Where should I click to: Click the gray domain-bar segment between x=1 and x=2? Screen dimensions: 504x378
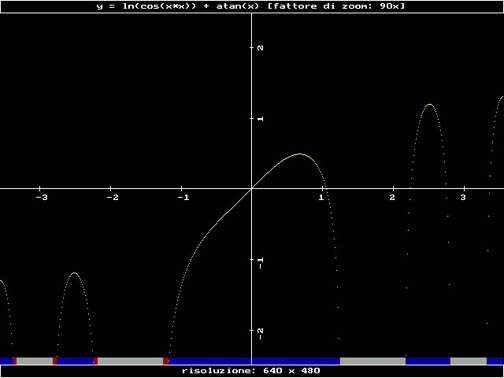[373, 361]
